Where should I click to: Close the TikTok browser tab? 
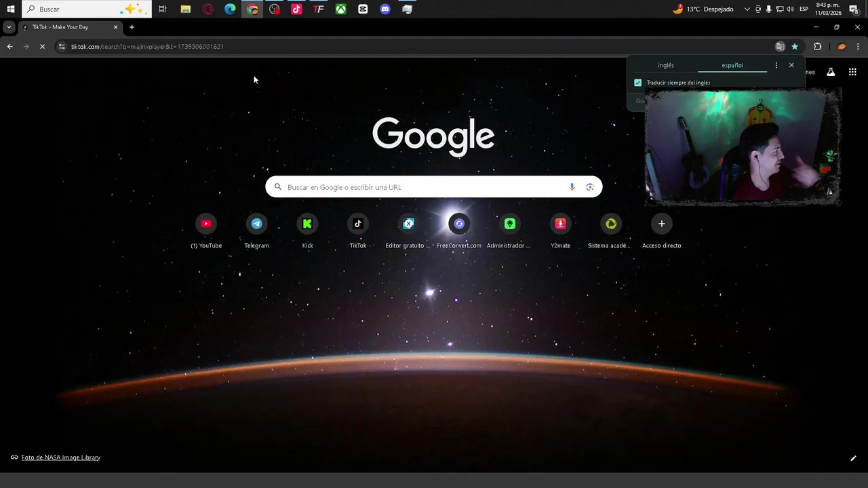coord(115,27)
